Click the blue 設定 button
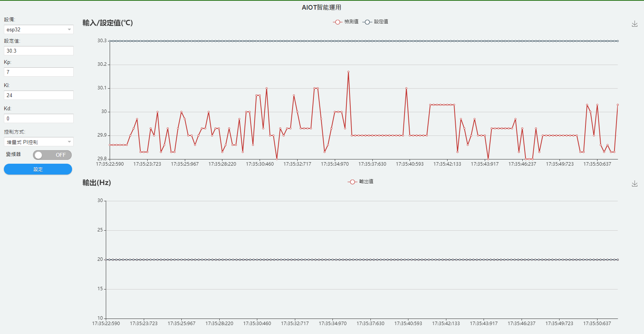The image size is (644, 334). tap(38, 169)
